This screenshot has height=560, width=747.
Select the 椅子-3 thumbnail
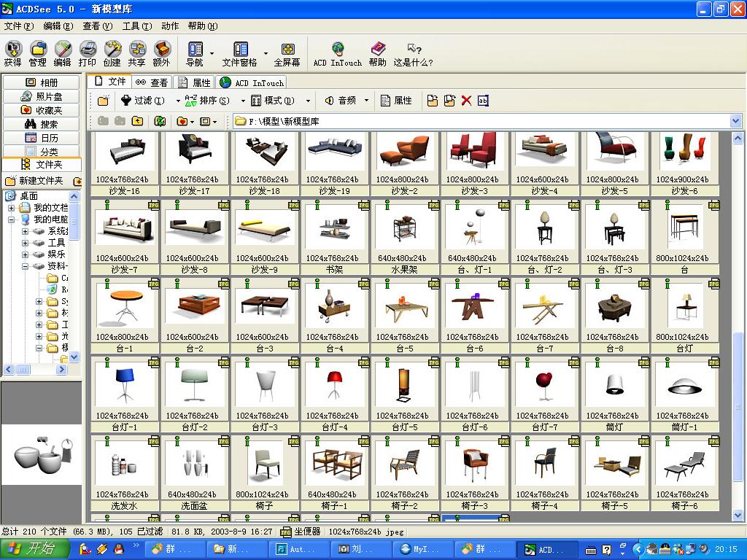click(474, 472)
